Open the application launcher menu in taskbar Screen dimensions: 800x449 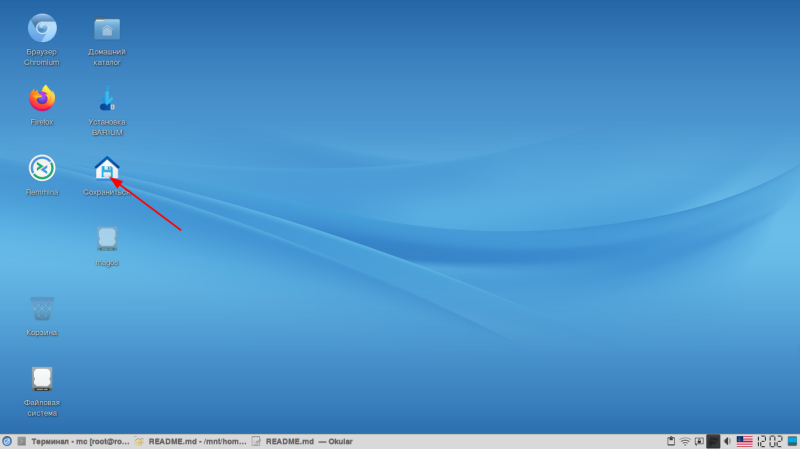[7, 441]
